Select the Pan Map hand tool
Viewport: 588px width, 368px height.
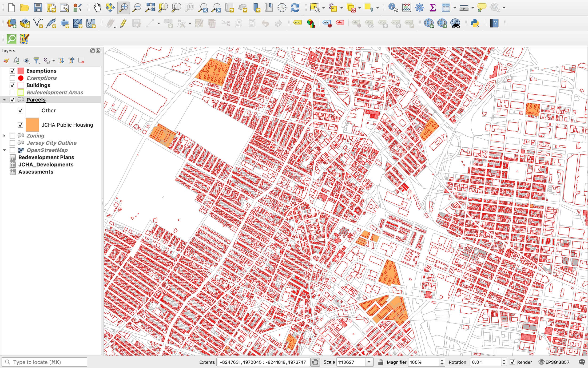point(97,8)
